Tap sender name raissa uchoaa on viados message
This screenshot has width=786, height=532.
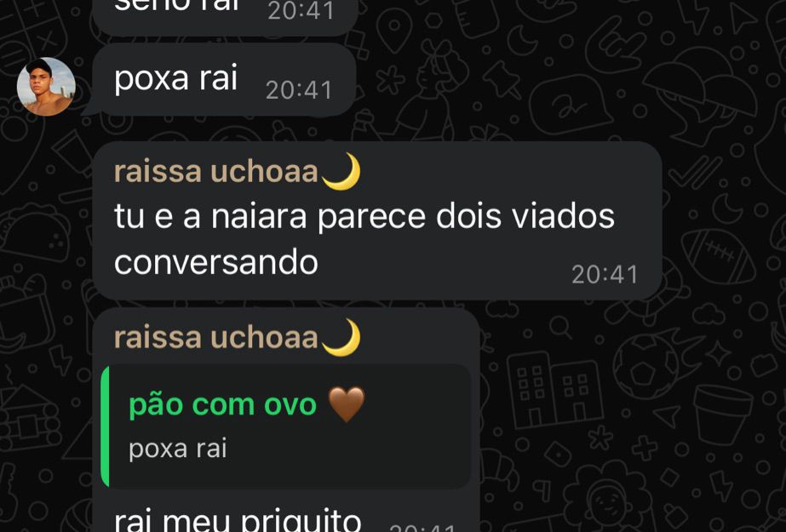click(x=215, y=172)
